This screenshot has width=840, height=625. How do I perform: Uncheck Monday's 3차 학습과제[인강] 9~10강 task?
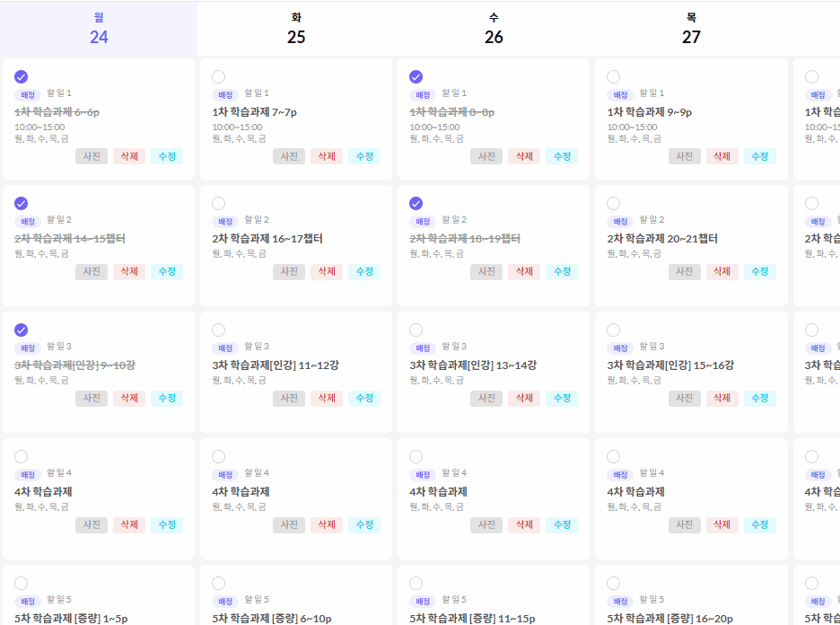tap(22, 330)
